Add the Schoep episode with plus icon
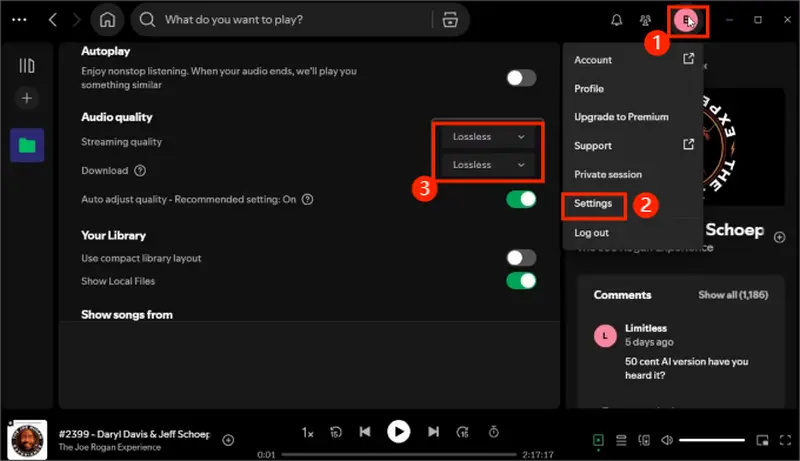The height and width of the screenshot is (461, 800). (x=779, y=237)
